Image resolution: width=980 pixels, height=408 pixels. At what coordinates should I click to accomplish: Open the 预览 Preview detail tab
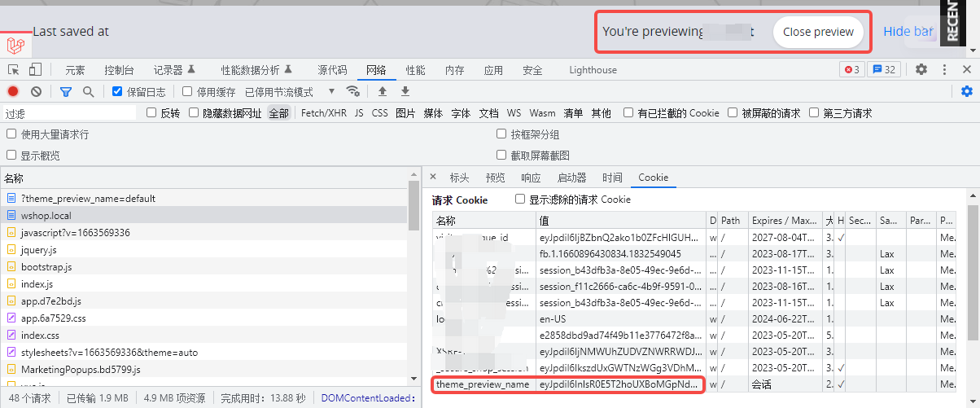495,178
